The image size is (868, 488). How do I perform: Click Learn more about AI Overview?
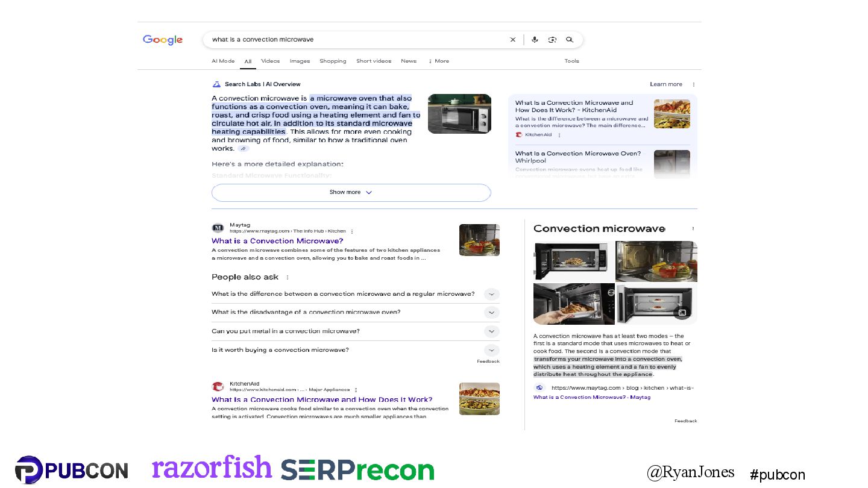(x=666, y=84)
